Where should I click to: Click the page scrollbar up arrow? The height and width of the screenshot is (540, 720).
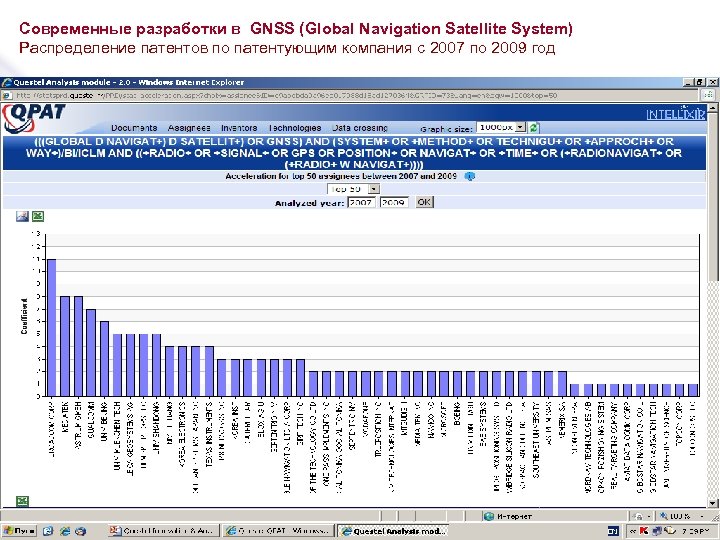[712, 108]
